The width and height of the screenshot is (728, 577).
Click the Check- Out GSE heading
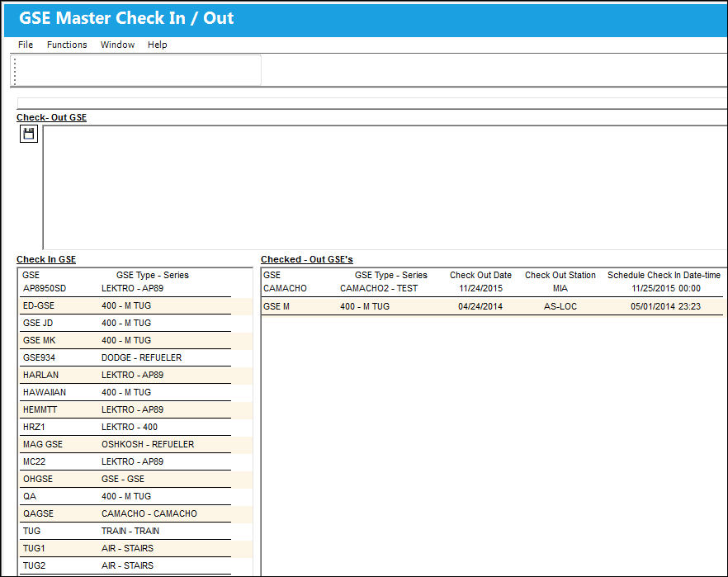point(51,117)
